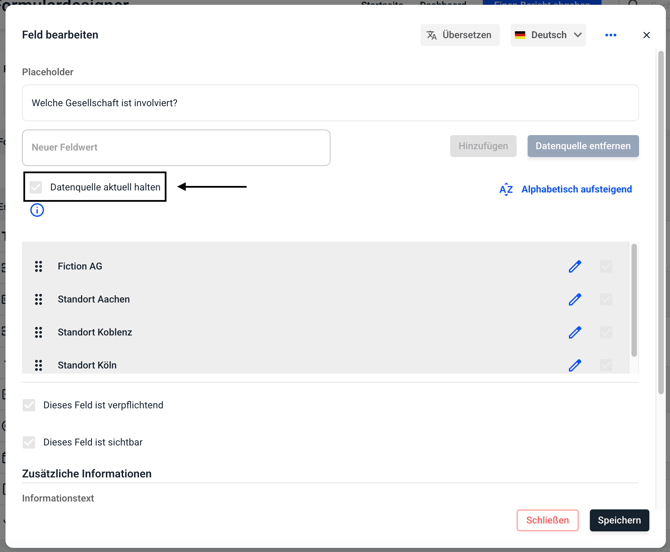Open edit for Standort Köln with pencil icon

[x=575, y=365]
